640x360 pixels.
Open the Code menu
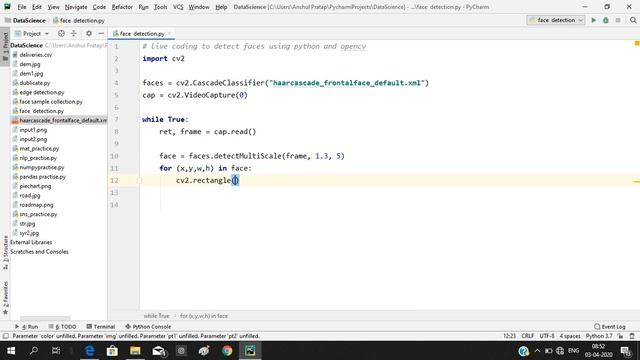[99, 7]
